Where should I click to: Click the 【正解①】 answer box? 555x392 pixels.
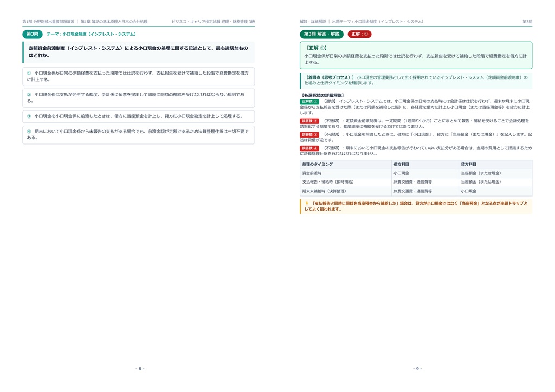coord(416,55)
